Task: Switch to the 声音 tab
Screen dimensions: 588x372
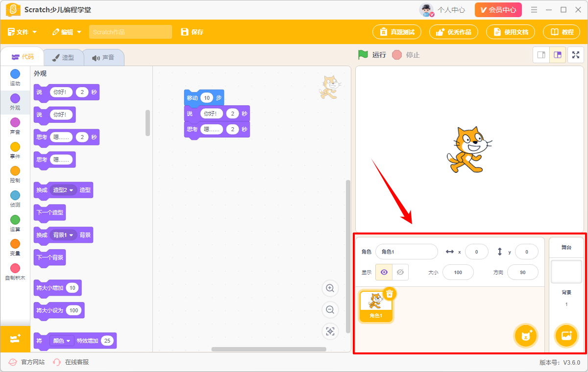Action: click(103, 57)
